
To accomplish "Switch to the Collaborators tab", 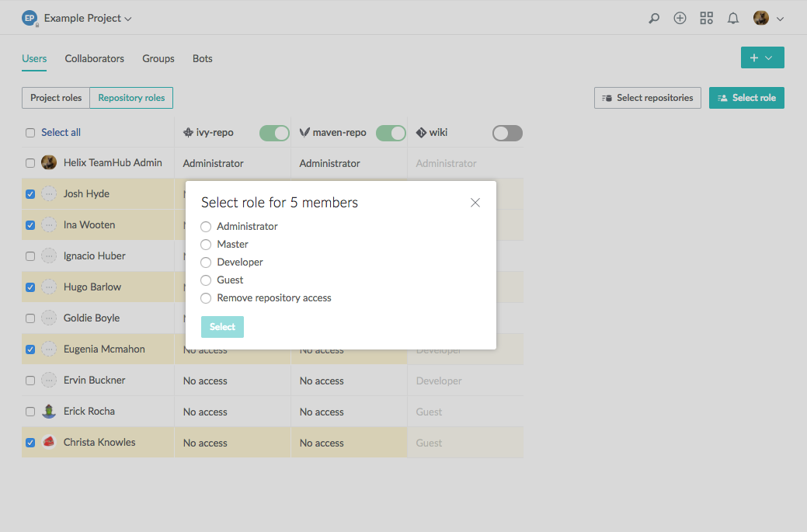I will [x=94, y=59].
